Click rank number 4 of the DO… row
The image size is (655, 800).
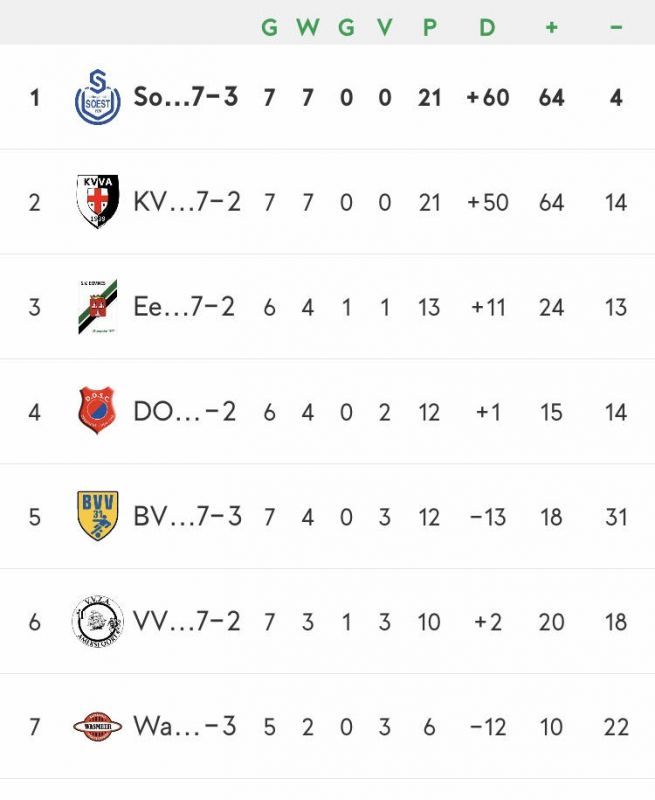[34, 412]
